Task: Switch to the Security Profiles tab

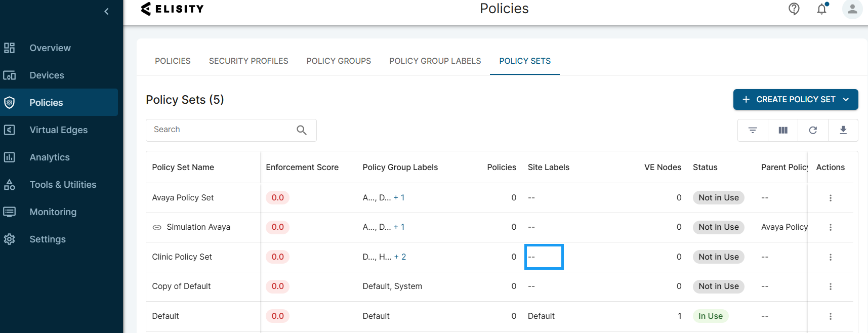Action: click(249, 61)
